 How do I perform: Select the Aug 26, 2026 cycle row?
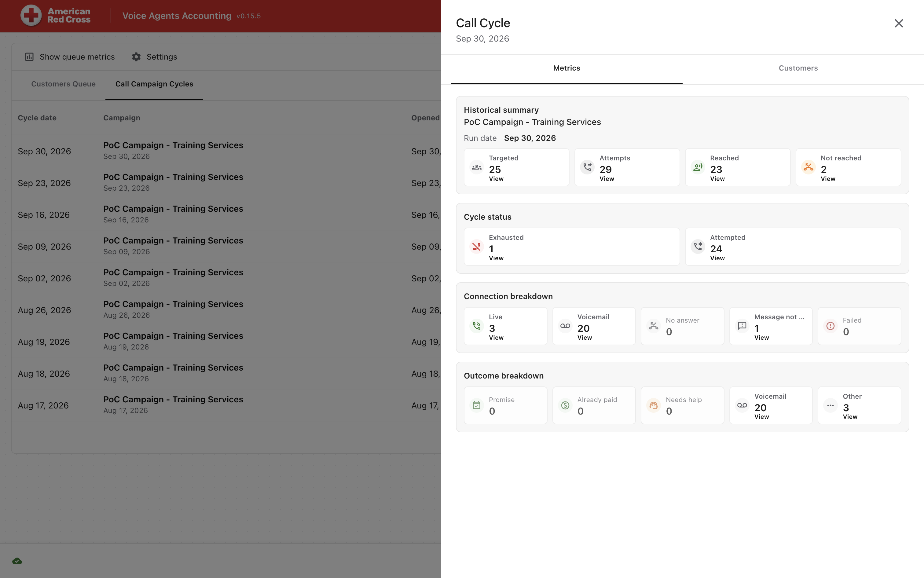[x=226, y=310]
